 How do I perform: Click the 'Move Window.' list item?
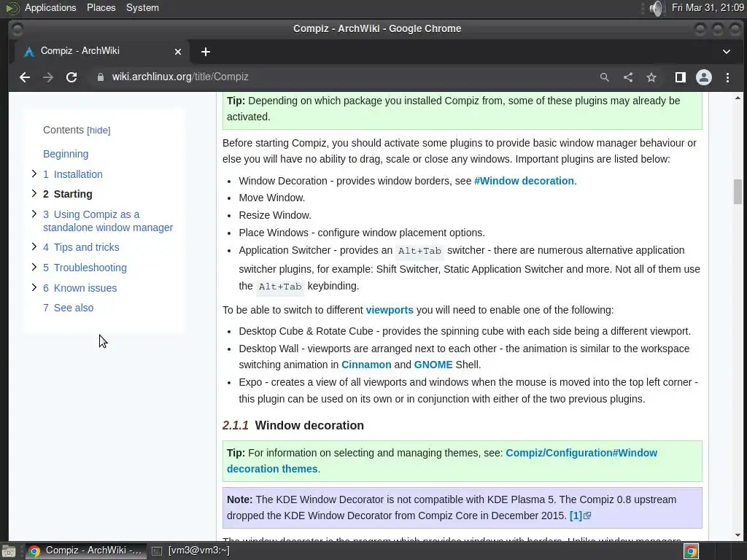271,198
